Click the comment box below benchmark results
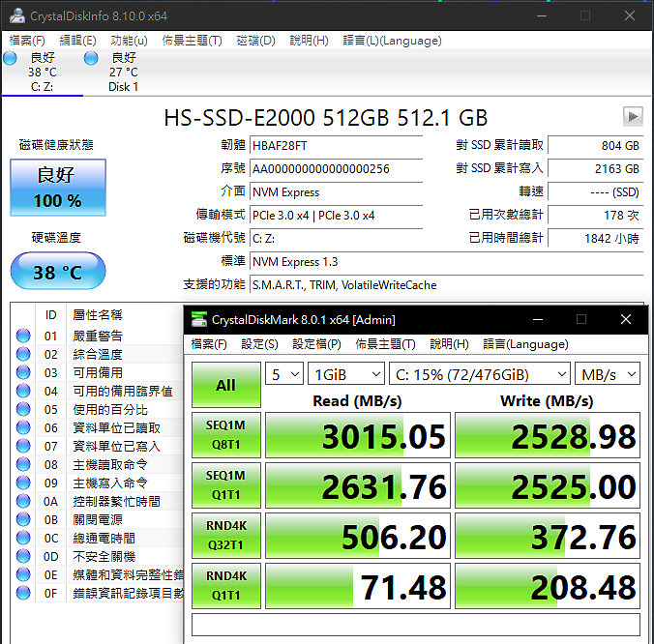654x644 pixels. point(416,625)
